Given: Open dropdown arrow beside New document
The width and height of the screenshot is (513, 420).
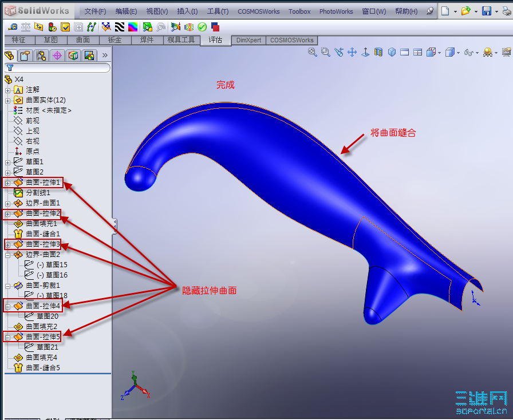Looking at the screenshot, I should [x=455, y=11].
